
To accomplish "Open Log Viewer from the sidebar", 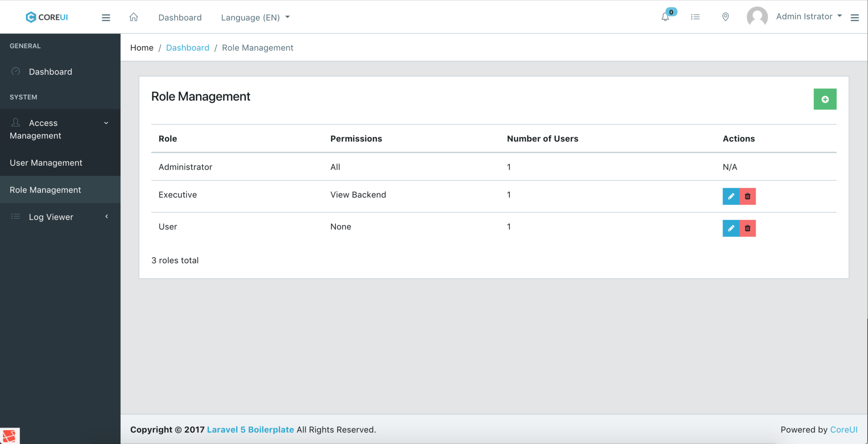I will (x=51, y=216).
